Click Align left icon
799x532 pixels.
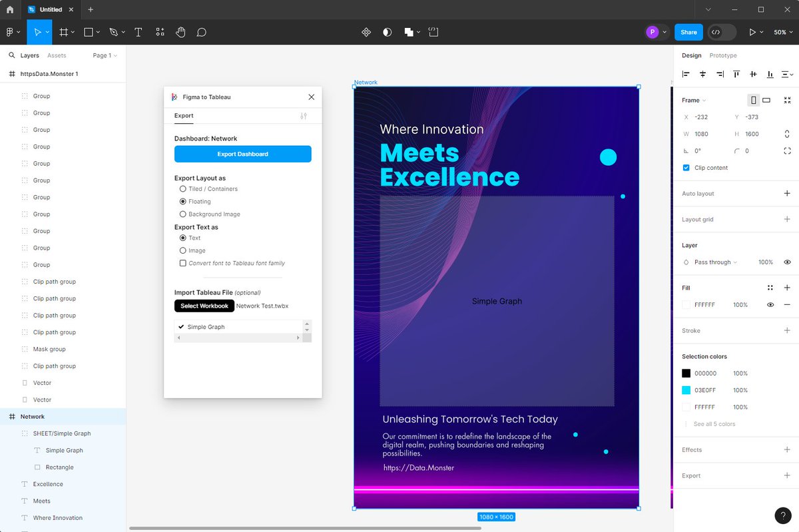tap(686, 75)
